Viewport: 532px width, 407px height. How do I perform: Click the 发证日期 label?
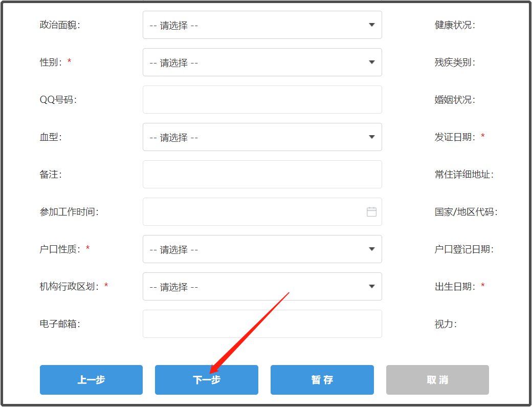coord(455,137)
